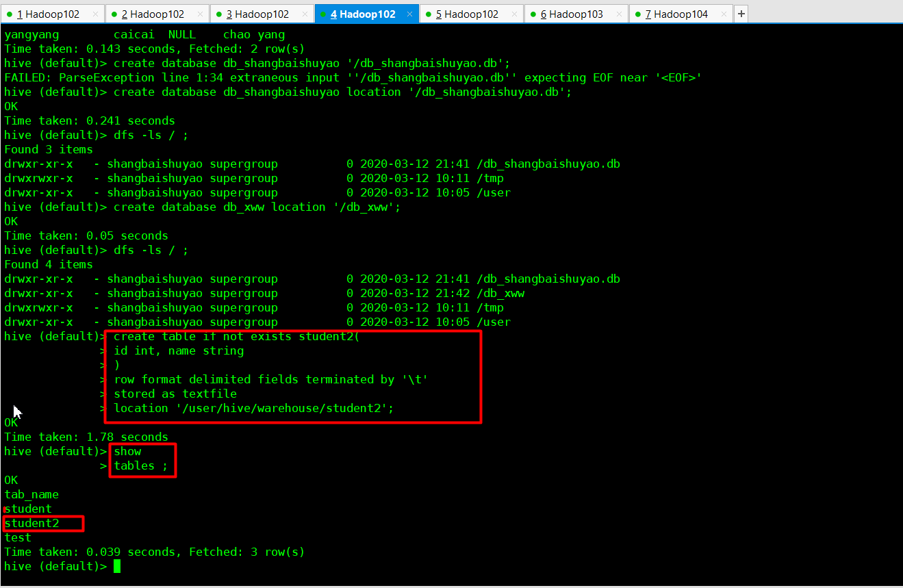The height and width of the screenshot is (588, 903).
Task: Click the "create database db_xww location '/db_xww';" command
Action: tap(257, 207)
